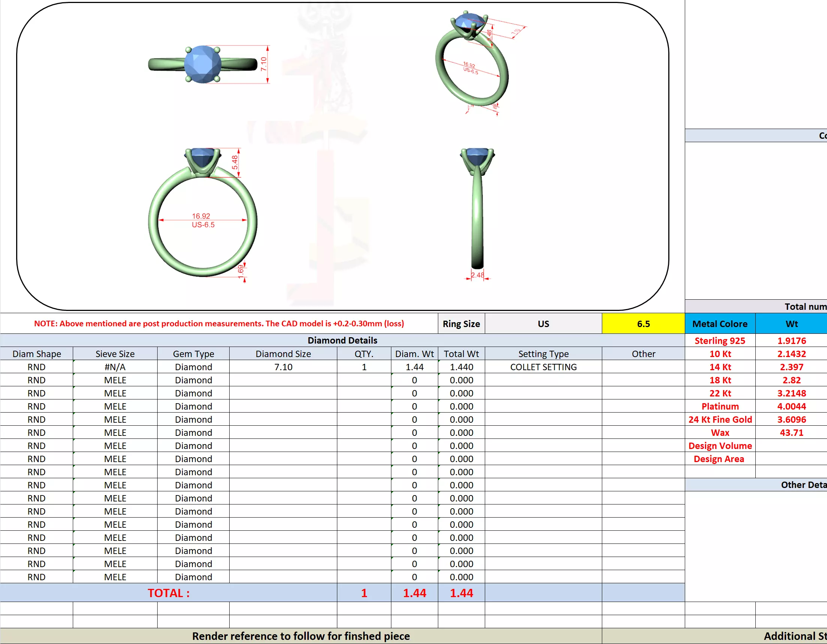Select the TOTAL label row

point(168,593)
